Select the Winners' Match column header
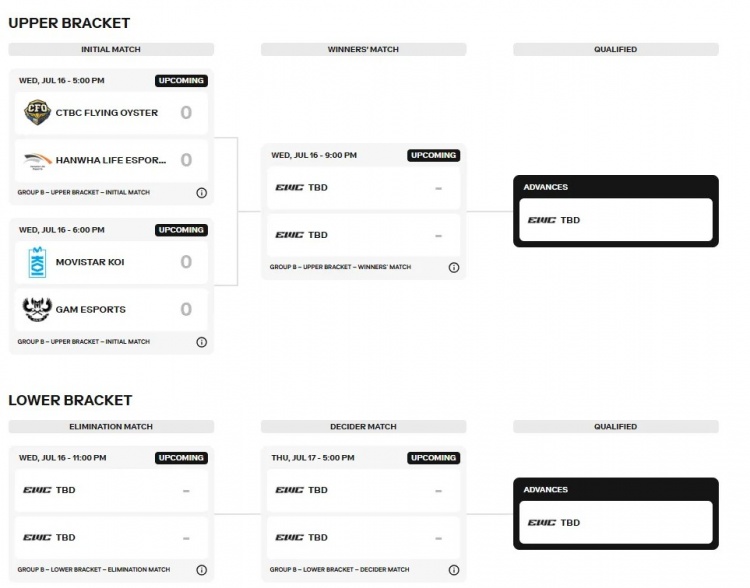Viewport: 750px width, 588px height. point(364,49)
